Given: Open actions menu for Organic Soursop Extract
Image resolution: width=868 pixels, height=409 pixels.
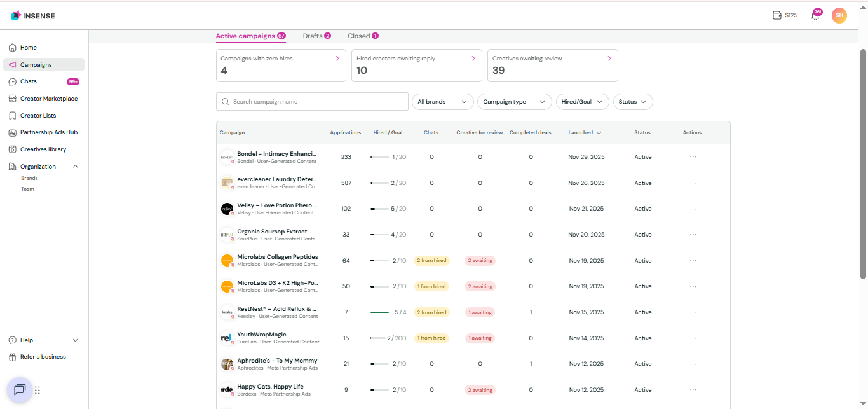Looking at the screenshot, I should (x=693, y=235).
